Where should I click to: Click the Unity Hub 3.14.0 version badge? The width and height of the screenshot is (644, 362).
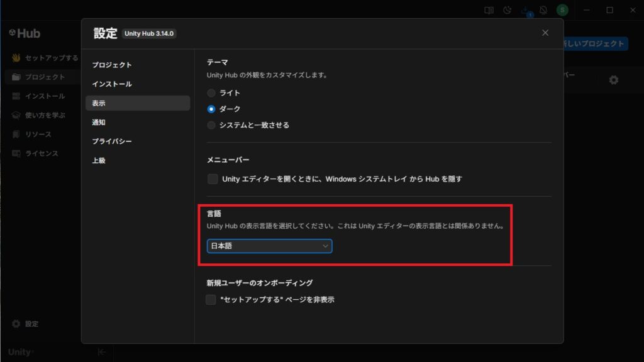(149, 34)
